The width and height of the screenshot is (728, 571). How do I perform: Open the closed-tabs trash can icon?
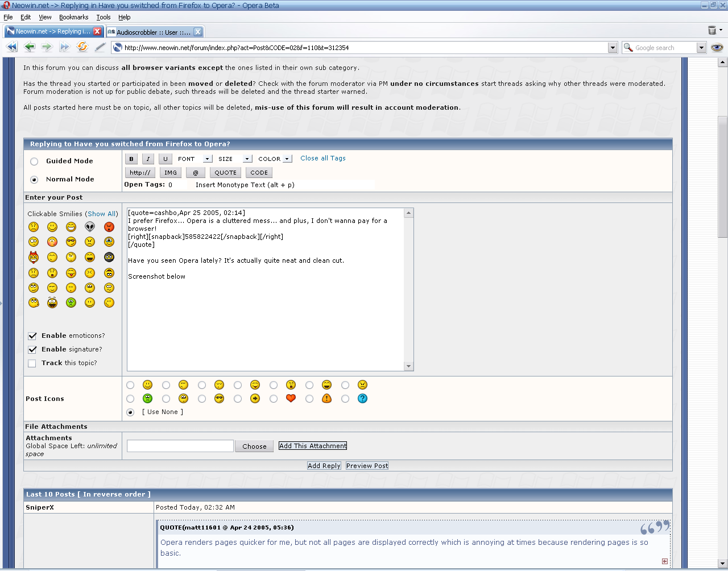[712, 30]
